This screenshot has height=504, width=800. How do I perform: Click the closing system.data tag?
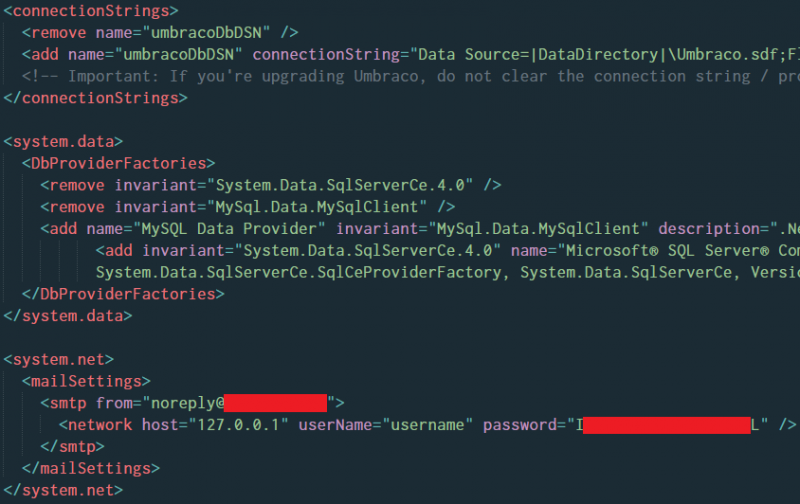68,316
